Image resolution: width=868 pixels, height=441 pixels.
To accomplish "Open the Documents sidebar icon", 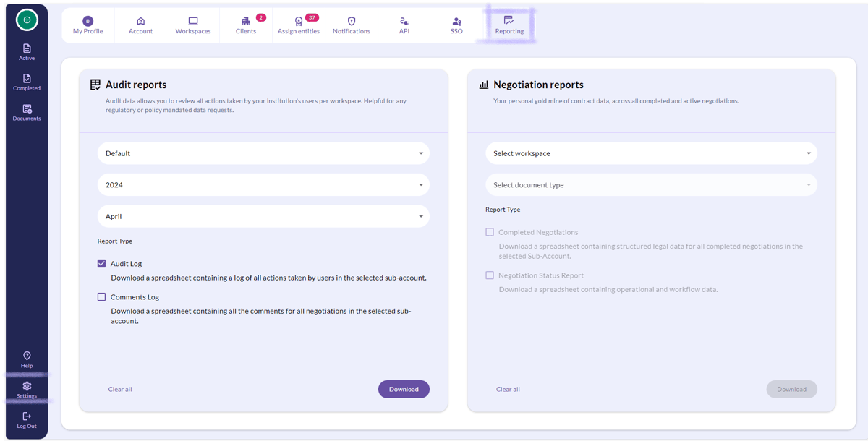I will point(27,108).
